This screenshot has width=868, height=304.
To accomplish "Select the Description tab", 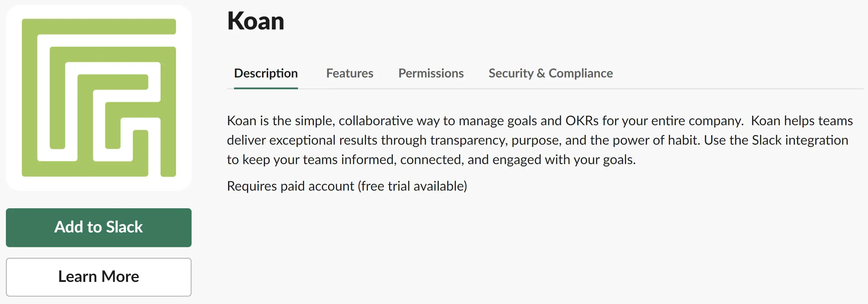I will 266,73.
